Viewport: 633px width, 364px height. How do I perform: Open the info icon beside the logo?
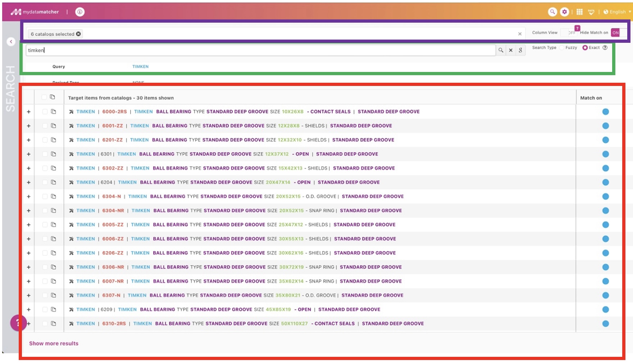(80, 12)
